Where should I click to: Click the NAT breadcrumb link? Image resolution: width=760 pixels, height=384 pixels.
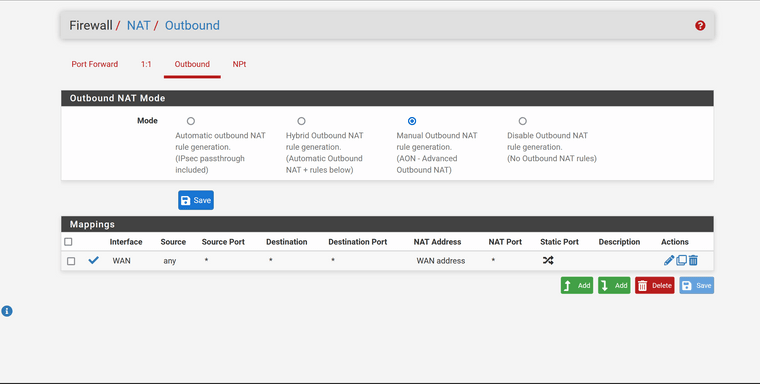pos(138,25)
